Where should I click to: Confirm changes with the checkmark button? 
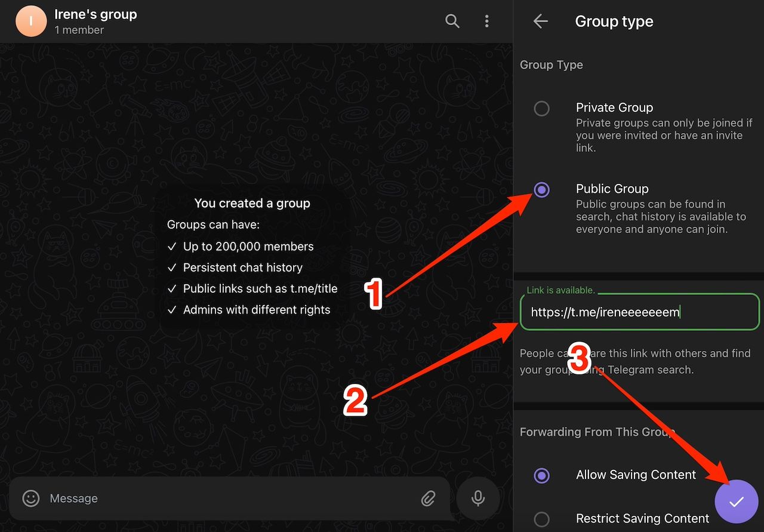point(736,502)
